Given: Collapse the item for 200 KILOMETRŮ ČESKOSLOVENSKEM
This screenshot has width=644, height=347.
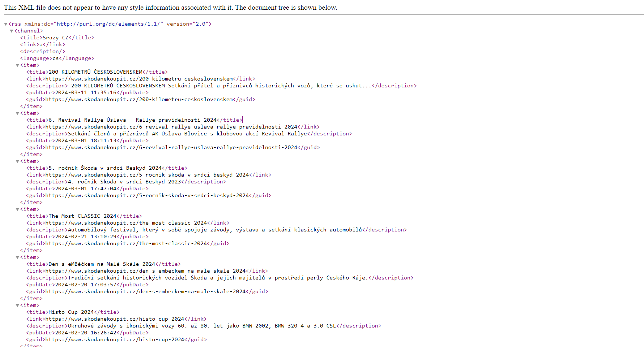Looking at the screenshot, I should [17, 65].
